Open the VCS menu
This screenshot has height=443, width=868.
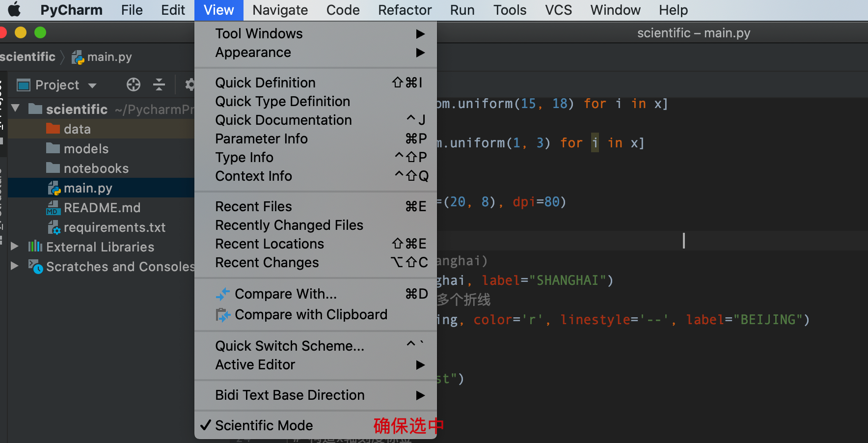(558, 10)
